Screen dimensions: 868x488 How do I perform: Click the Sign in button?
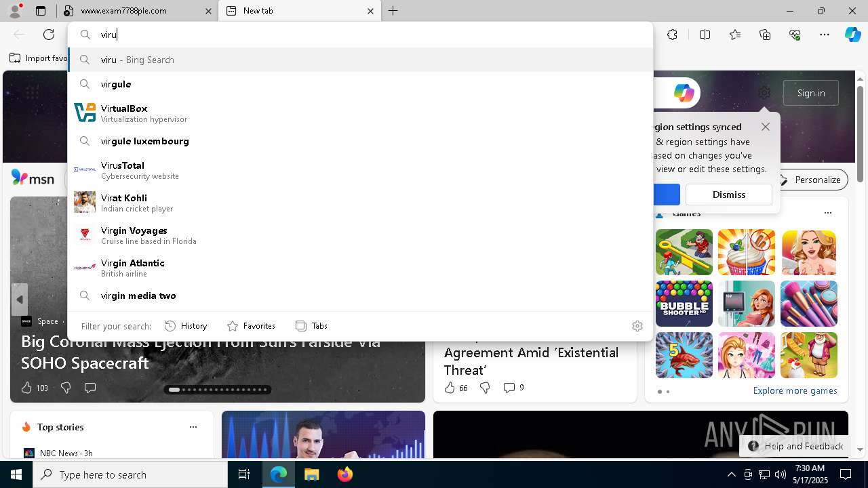pyautogui.click(x=811, y=93)
